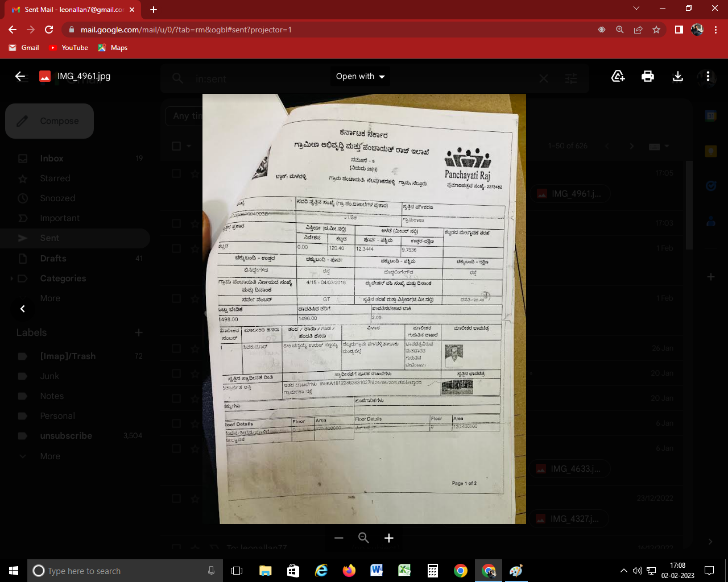Share this page from the address bar
Viewport: 728px width, 582px height.
tap(638, 30)
